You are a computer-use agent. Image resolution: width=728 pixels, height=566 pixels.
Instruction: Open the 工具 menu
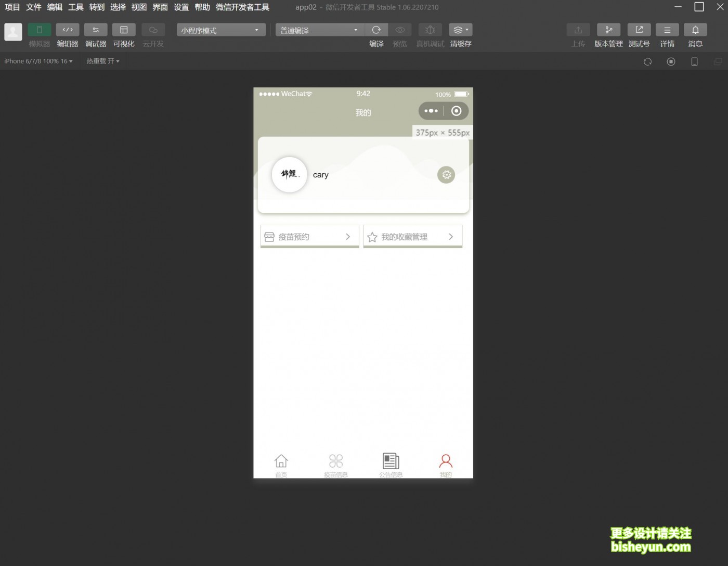75,7
